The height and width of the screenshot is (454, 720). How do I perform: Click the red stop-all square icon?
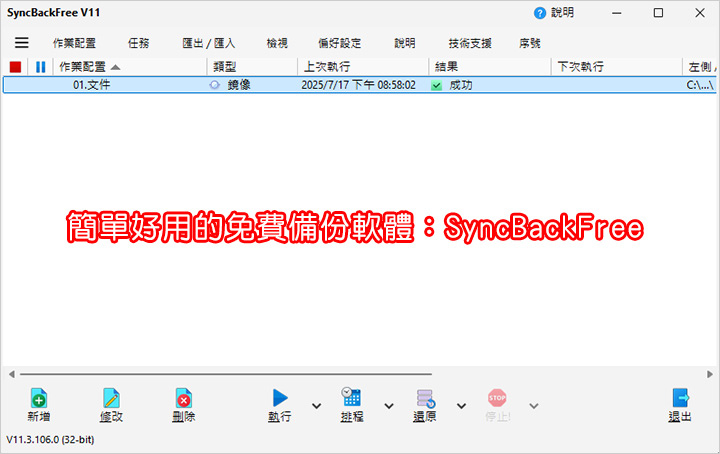[x=16, y=67]
